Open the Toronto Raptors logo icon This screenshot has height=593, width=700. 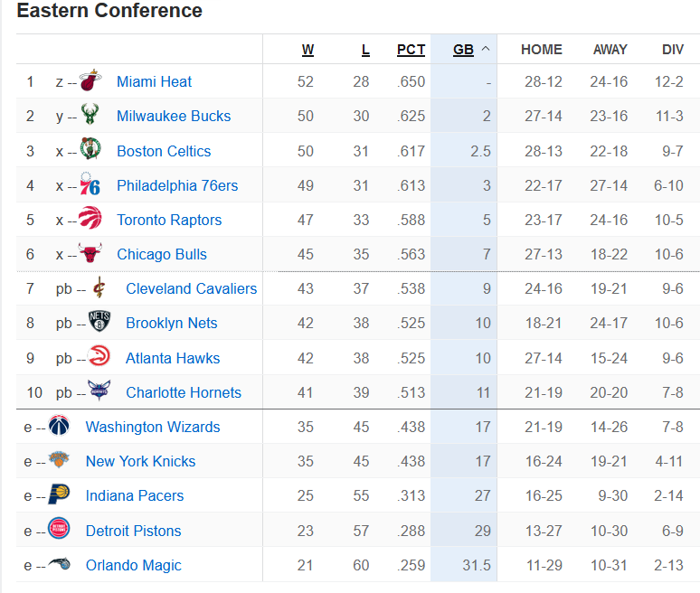pos(90,218)
